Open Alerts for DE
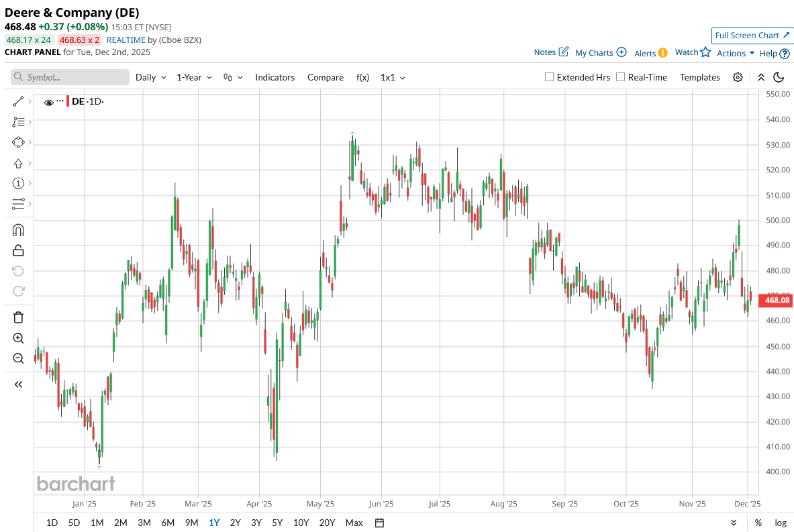Screen dimensions: 794x532 [x=650, y=53]
